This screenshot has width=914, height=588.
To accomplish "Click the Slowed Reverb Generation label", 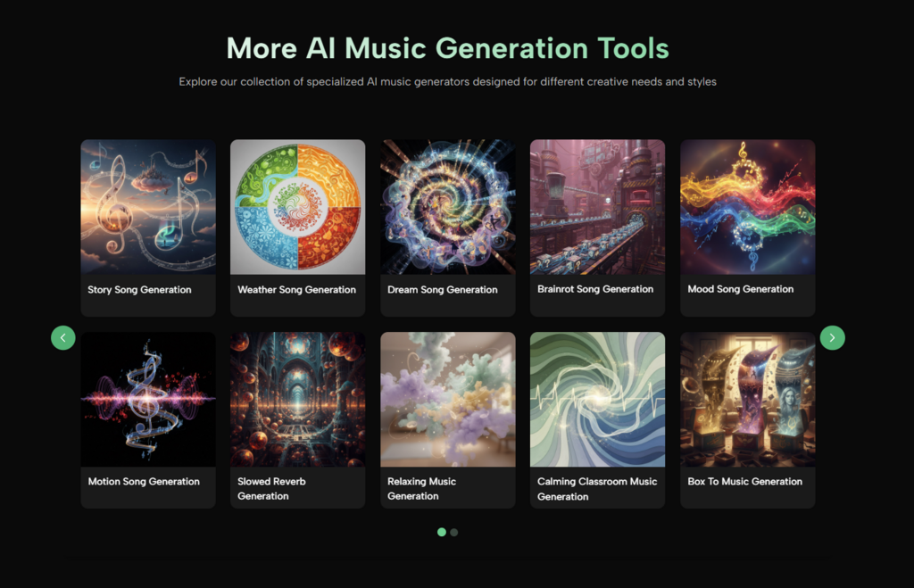I will pos(271,488).
